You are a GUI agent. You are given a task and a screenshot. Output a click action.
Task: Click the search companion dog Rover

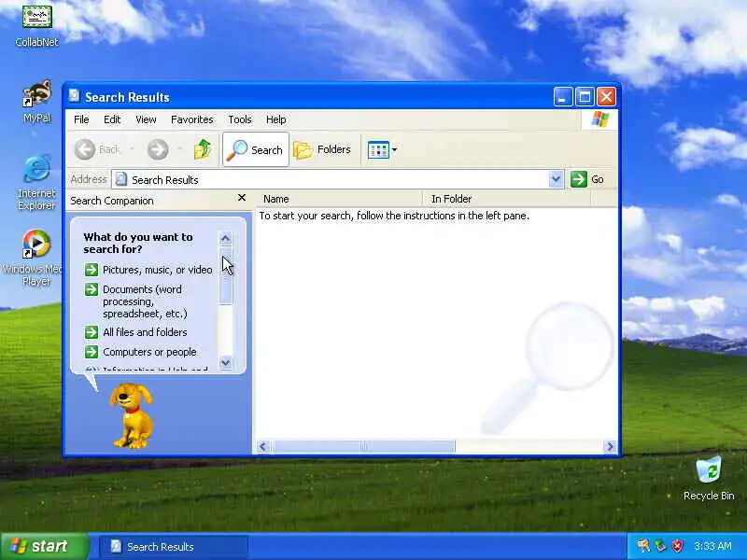pos(132,415)
